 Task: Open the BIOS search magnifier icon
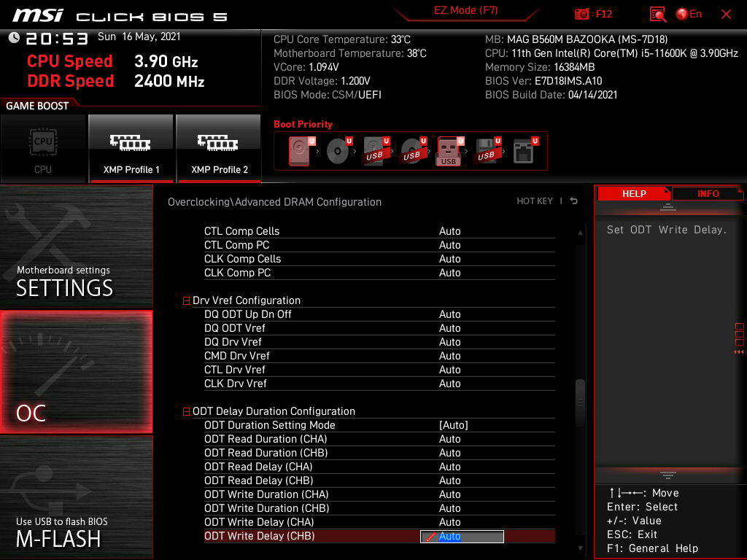point(657,15)
